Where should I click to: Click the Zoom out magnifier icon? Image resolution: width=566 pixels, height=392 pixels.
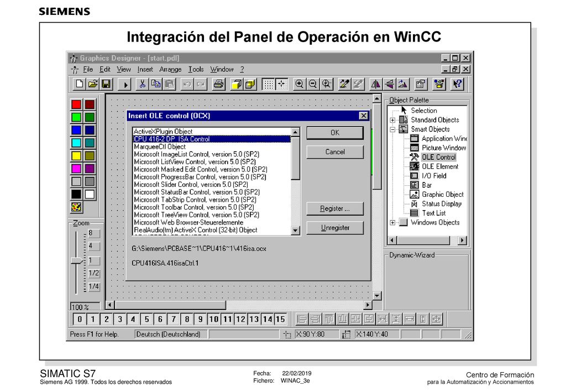[313, 84]
